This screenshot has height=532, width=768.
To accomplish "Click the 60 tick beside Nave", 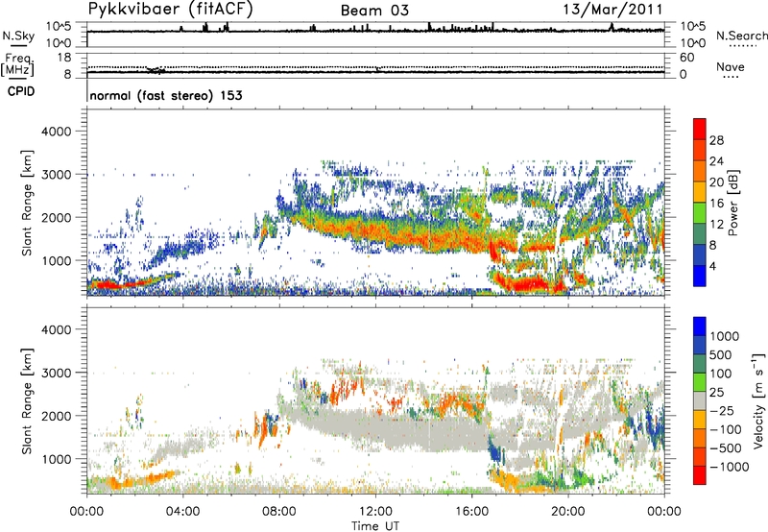I will [x=686, y=58].
